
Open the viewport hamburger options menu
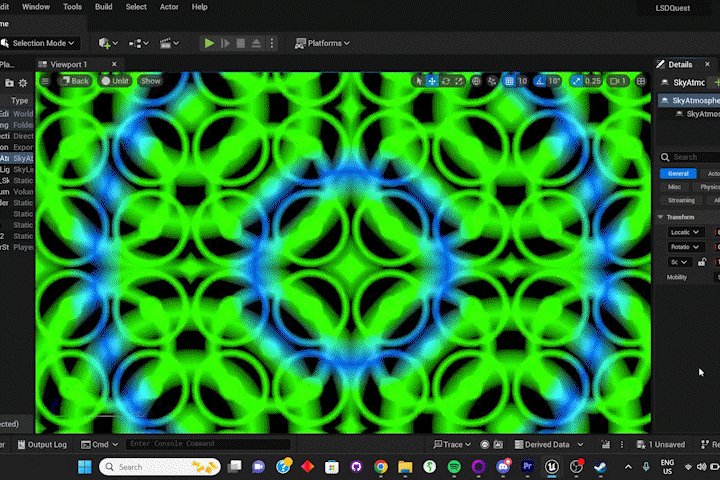click(45, 81)
